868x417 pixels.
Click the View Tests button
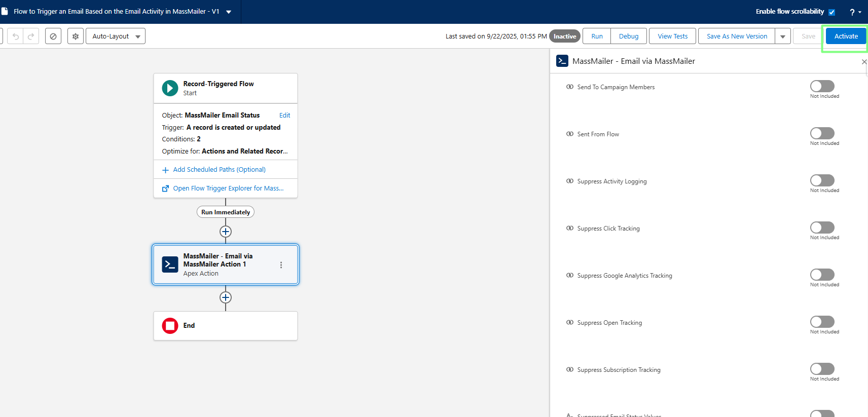click(x=672, y=36)
